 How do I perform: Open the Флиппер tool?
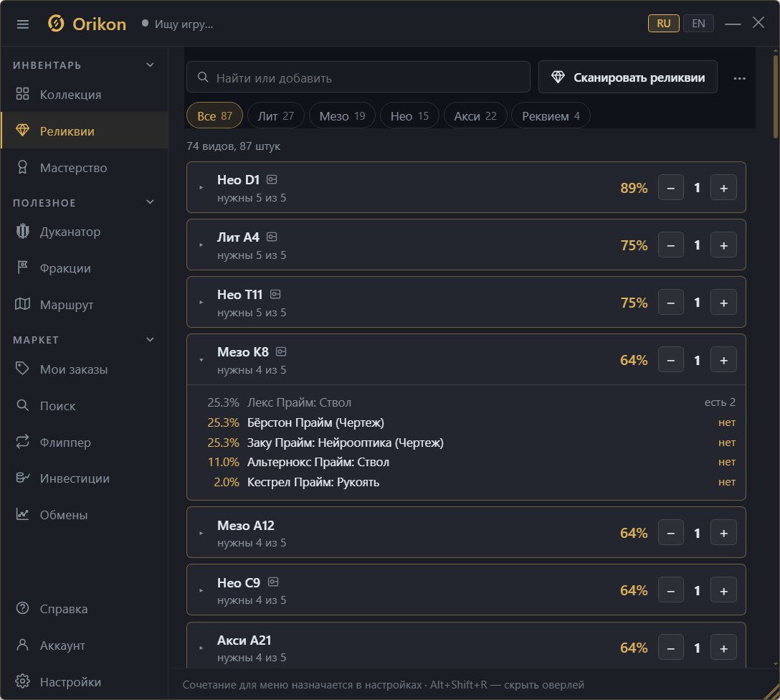point(85,443)
